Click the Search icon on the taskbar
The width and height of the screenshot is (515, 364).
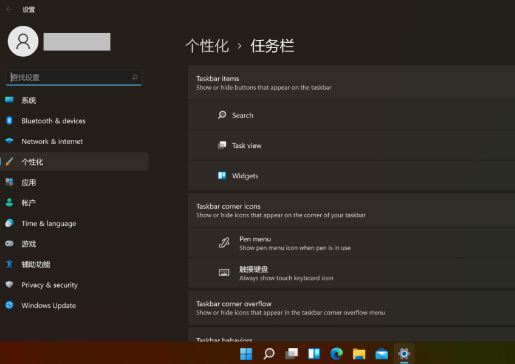269,354
